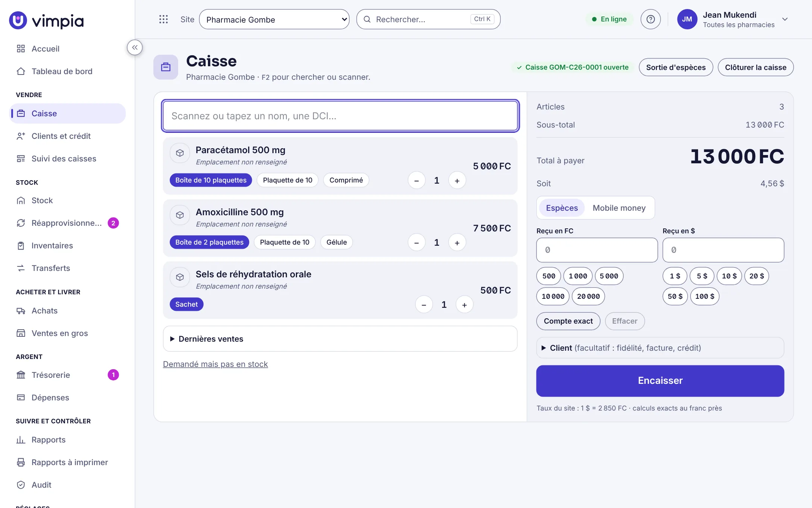Open the Stock page

coord(67,200)
